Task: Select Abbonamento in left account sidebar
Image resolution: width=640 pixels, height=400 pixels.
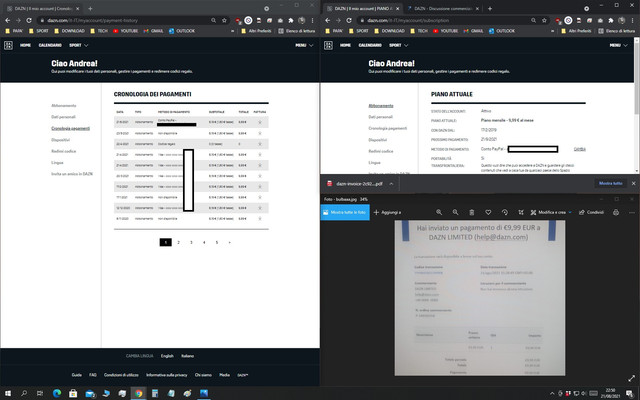Action: [x=64, y=106]
